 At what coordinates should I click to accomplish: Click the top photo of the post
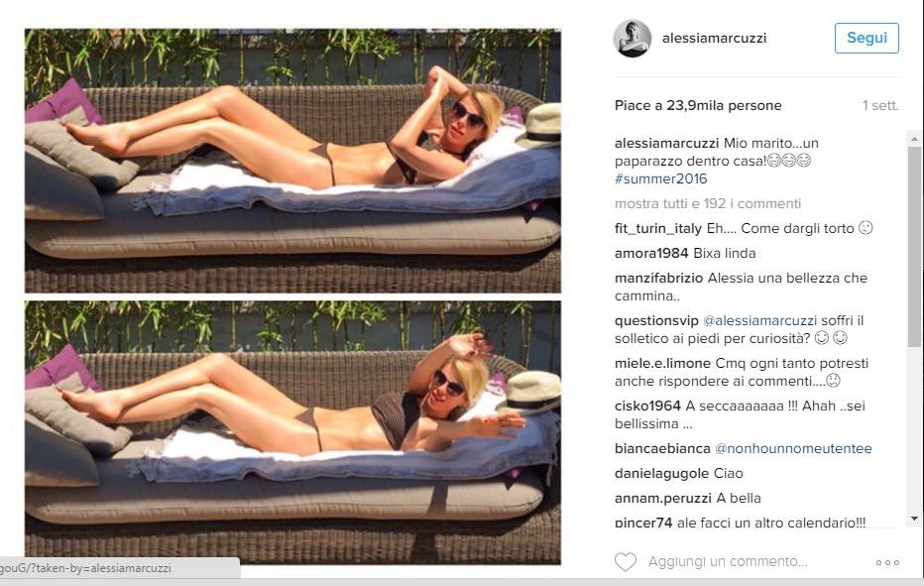(x=292, y=161)
